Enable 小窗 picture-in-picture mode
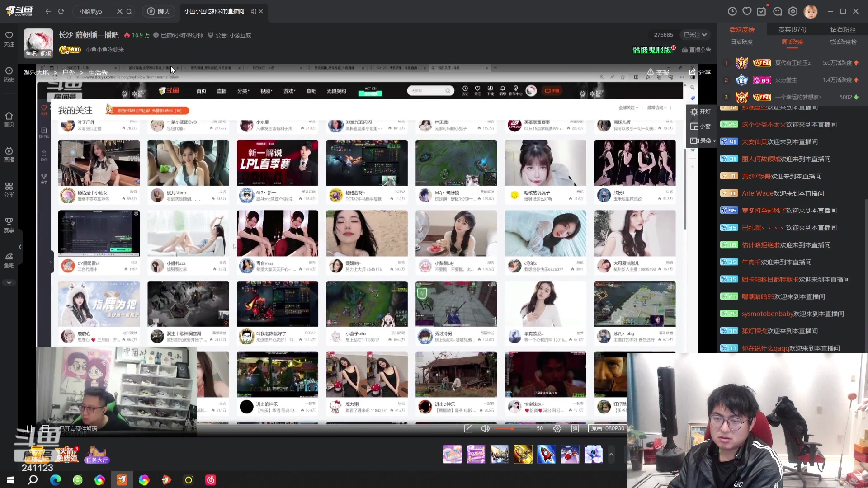The image size is (868, 488). pyautogui.click(x=700, y=127)
